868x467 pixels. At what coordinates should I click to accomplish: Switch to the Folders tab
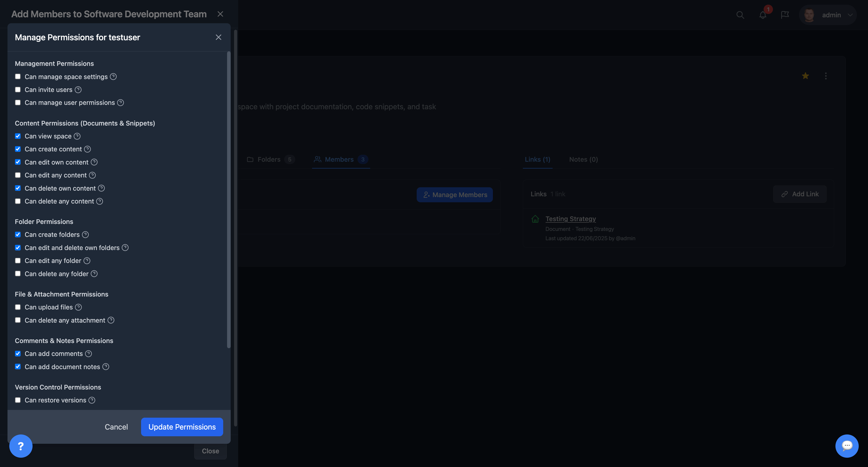[x=269, y=159]
